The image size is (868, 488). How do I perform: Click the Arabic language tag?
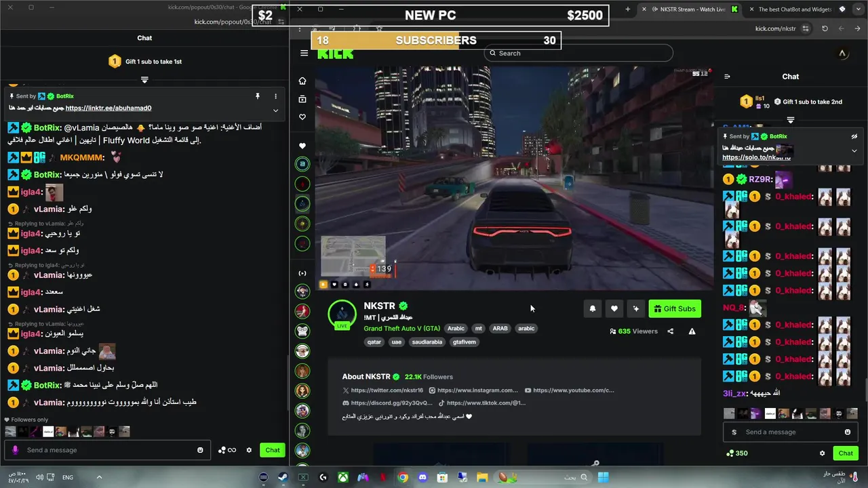click(456, 329)
